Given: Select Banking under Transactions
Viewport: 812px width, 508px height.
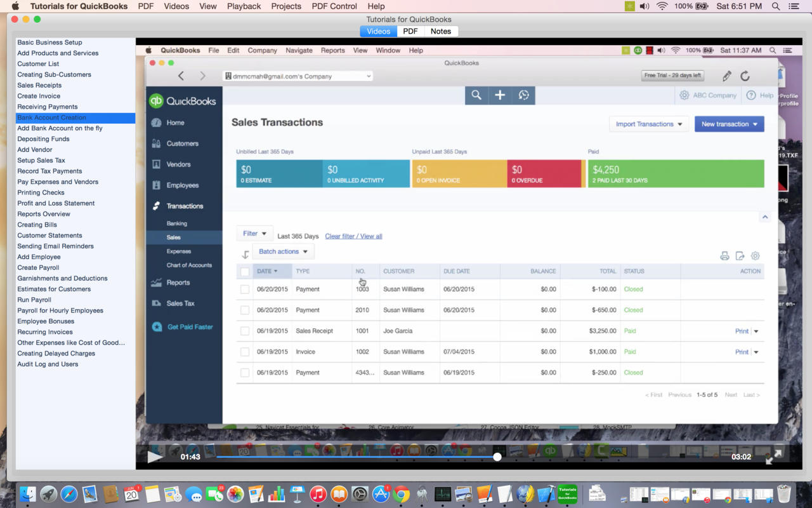Looking at the screenshot, I should [177, 224].
